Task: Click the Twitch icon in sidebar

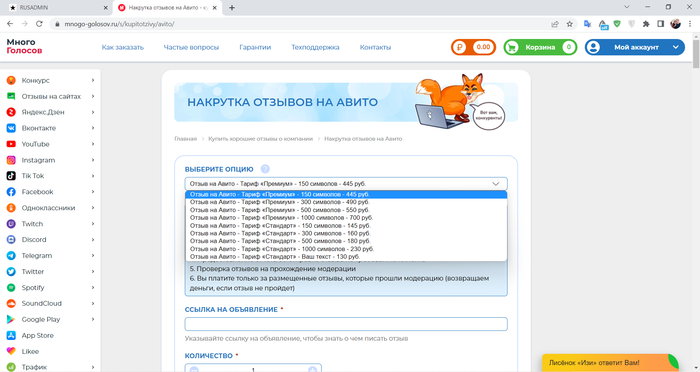Action: pos(11,224)
